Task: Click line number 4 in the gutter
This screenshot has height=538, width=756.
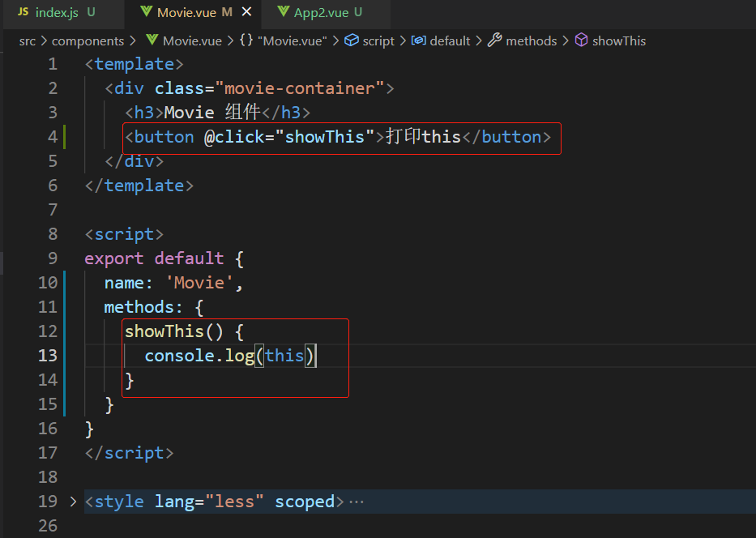Action: click(53, 137)
